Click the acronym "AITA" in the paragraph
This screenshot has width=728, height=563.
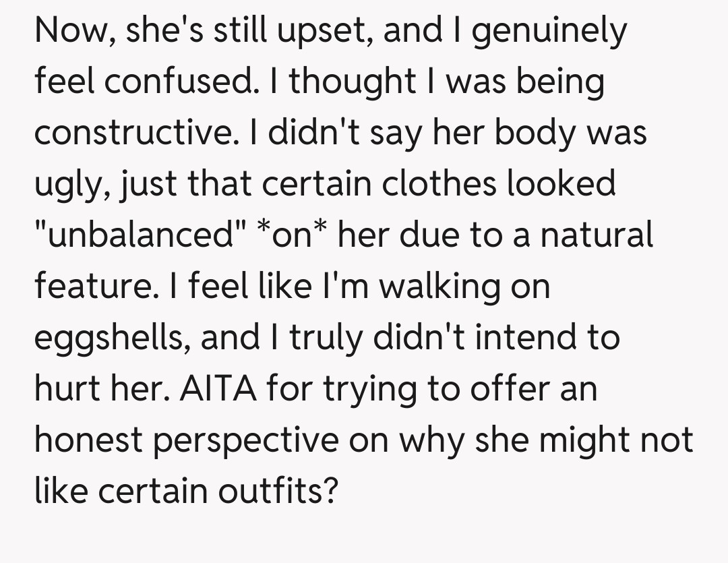coord(207,388)
